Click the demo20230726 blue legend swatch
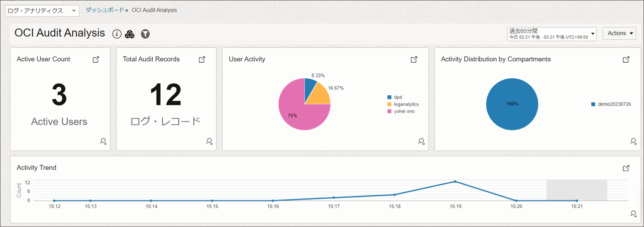The image size is (644, 227). pos(593,104)
